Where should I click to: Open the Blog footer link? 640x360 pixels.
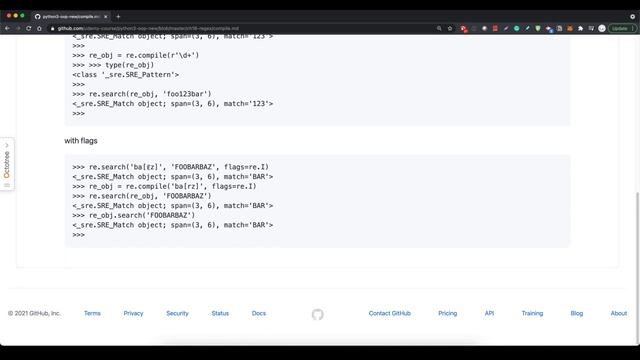(x=577, y=313)
